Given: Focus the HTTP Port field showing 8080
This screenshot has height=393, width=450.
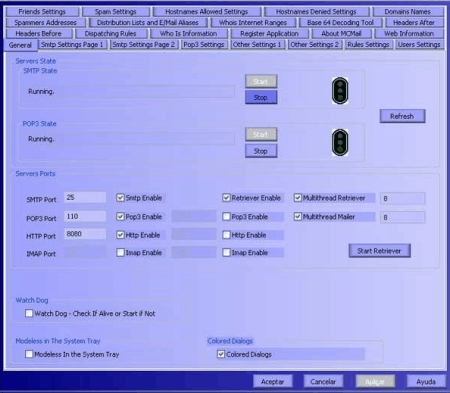Looking at the screenshot, I should 85,234.
